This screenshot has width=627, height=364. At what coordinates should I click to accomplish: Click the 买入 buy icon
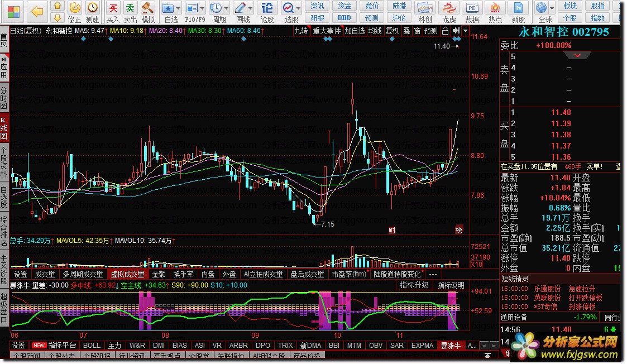[113, 12]
